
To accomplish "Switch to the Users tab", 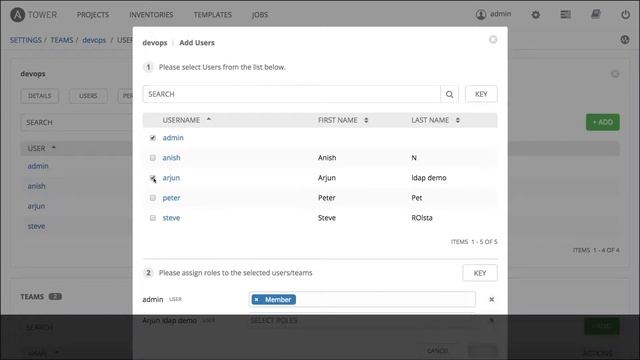I will 88,96.
